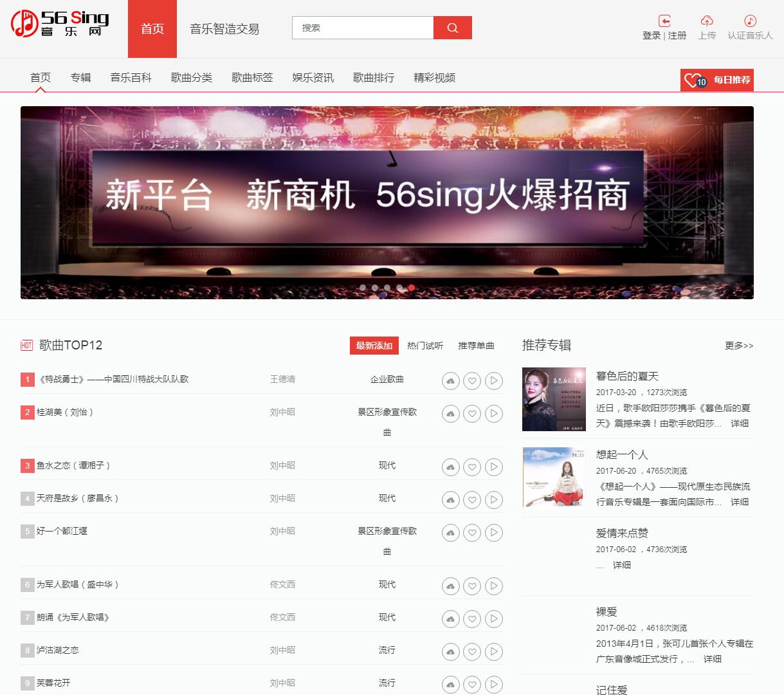Open 歌曲标签 navigation item
Screen dimensions: 784x695
click(252, 78)
